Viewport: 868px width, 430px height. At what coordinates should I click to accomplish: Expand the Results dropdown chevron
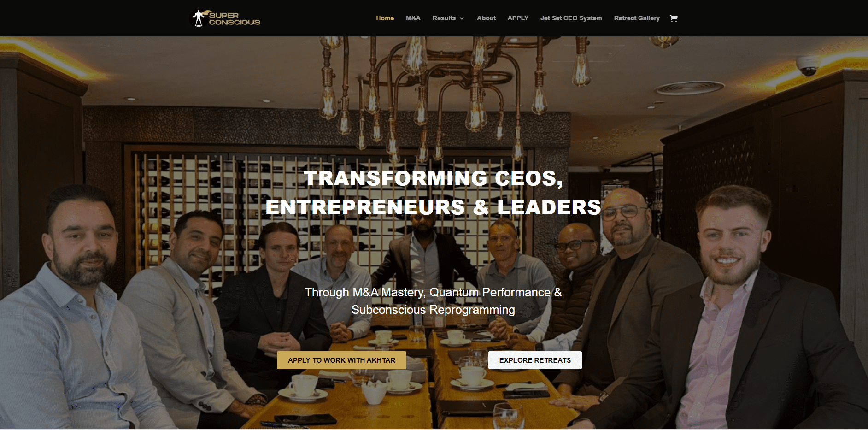[x=462, y=18]
